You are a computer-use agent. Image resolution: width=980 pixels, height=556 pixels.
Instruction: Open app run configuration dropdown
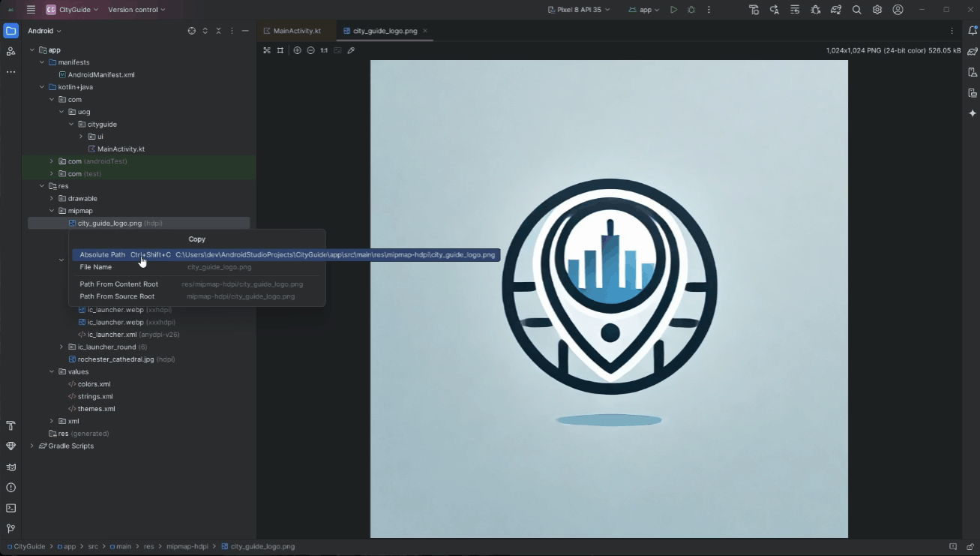(x=644, y=10)
